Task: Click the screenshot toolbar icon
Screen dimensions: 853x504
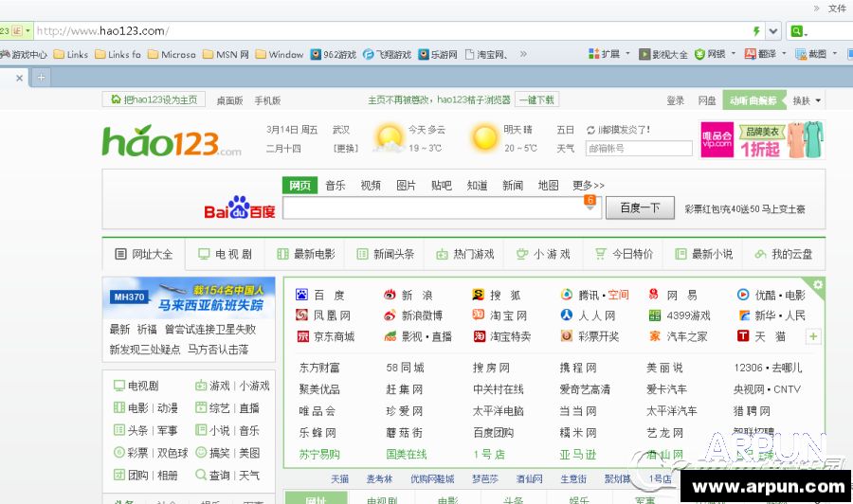Action: coord(801,54)
